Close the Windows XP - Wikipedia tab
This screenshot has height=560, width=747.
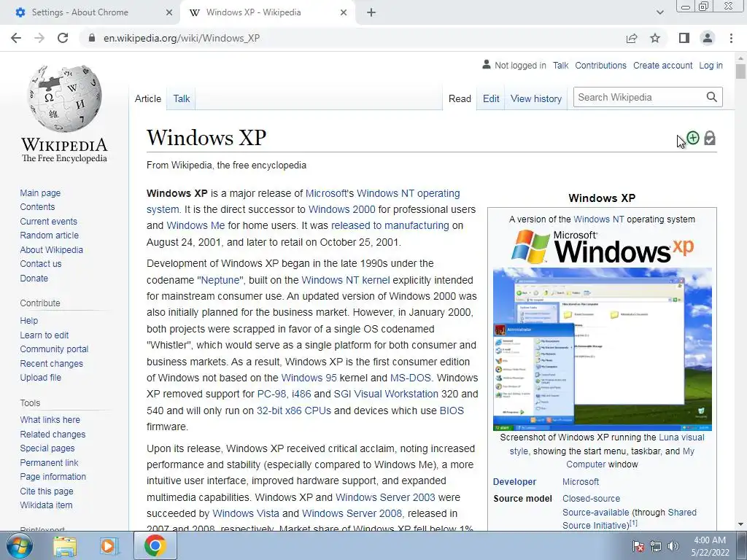[344, 12]
